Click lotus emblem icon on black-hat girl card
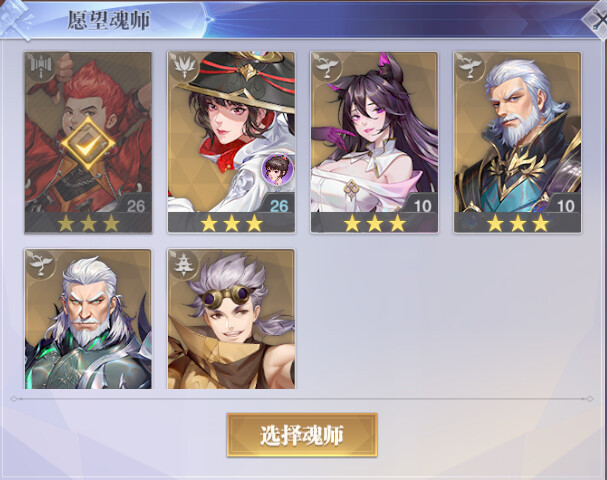This screenshot has width=607, height=480. [x=184, y=67]
